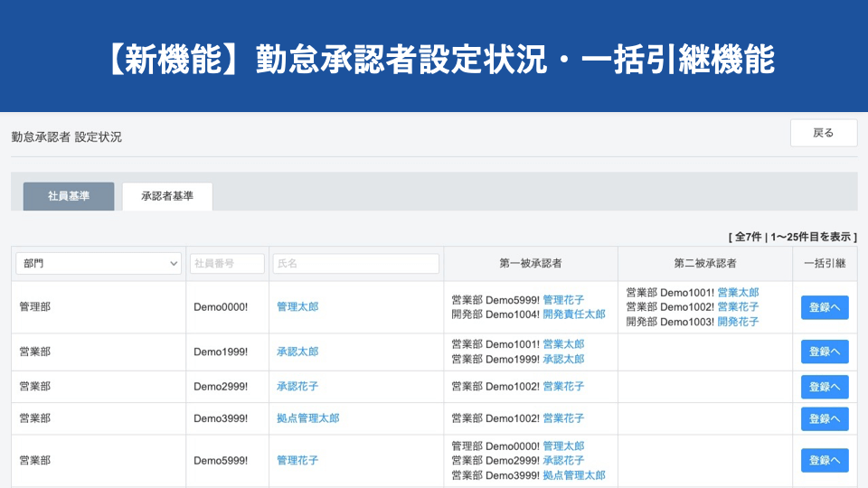
Task: Open 管理太郎 link in the 氏名 column
Action: [x=297, y=306]
